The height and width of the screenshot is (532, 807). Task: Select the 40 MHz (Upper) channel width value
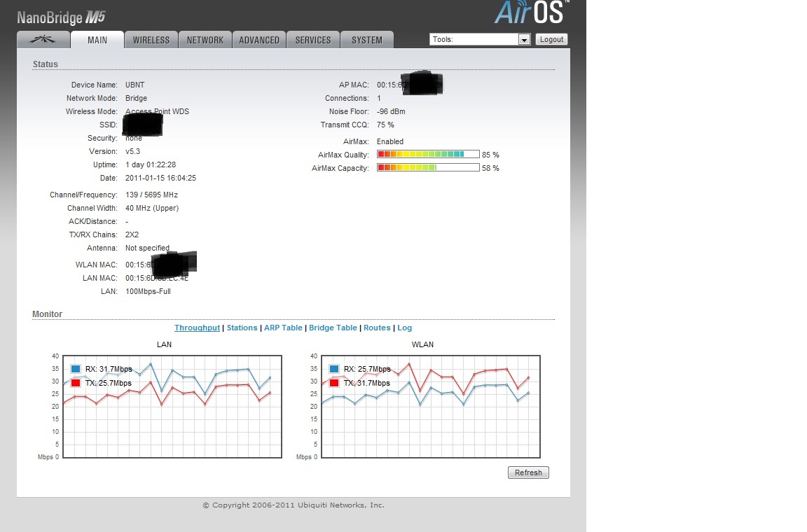click(152, 209)
